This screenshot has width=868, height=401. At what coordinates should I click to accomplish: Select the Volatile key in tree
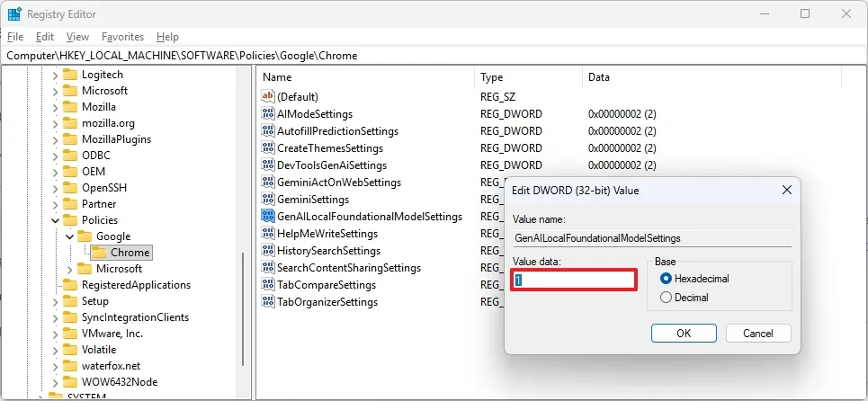pyautogui.click(x=99, y=350)
